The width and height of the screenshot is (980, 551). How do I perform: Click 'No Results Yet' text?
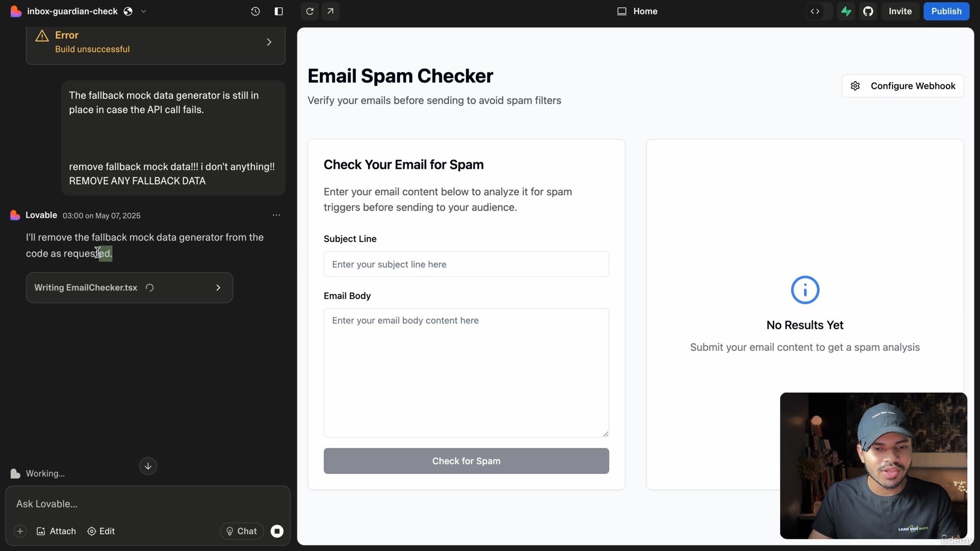pyautogui.click(x=805, y=325)
